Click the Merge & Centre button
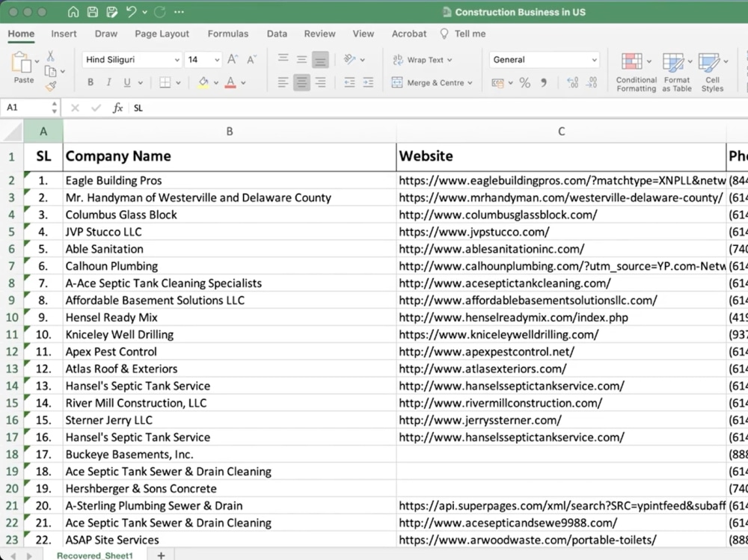 (427, 82)
